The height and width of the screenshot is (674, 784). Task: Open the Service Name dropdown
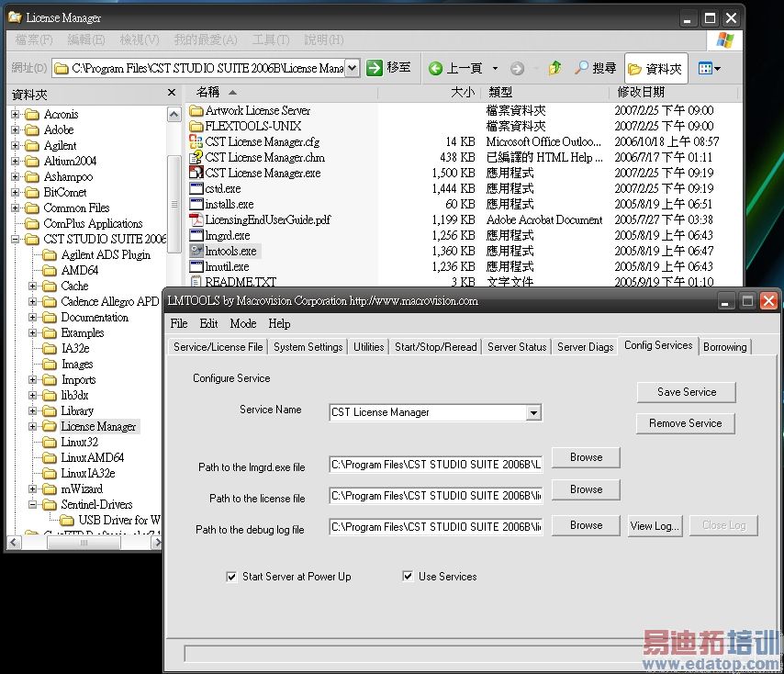[x=534, y=412]
